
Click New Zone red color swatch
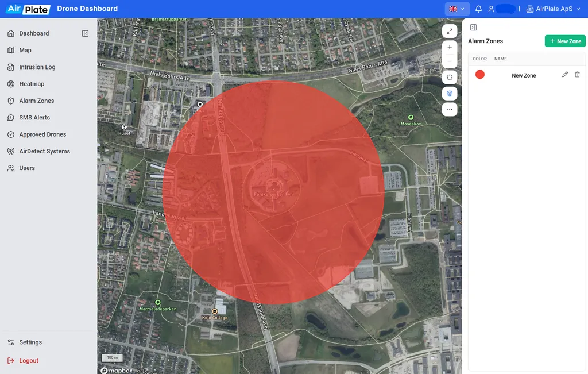tap(479, 75)
